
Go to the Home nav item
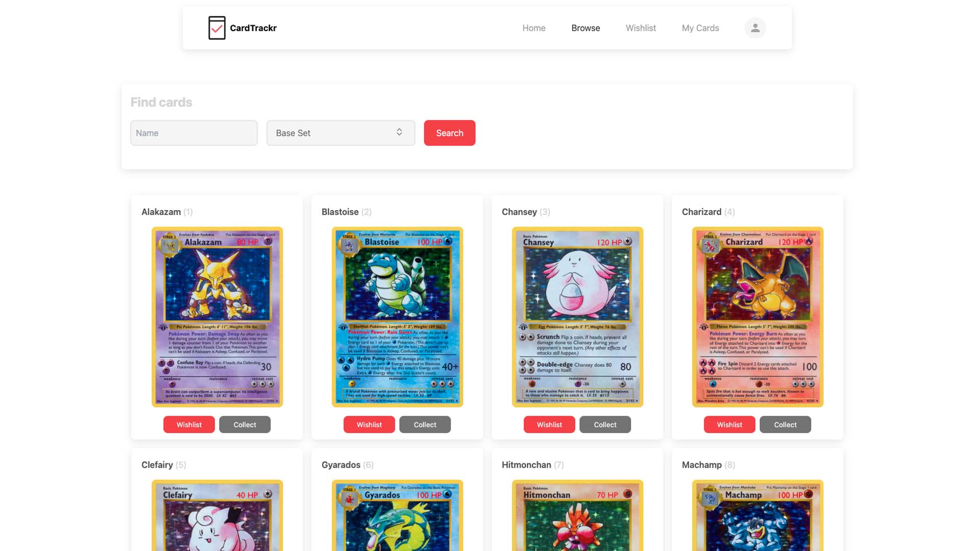(x=533, y=28)
